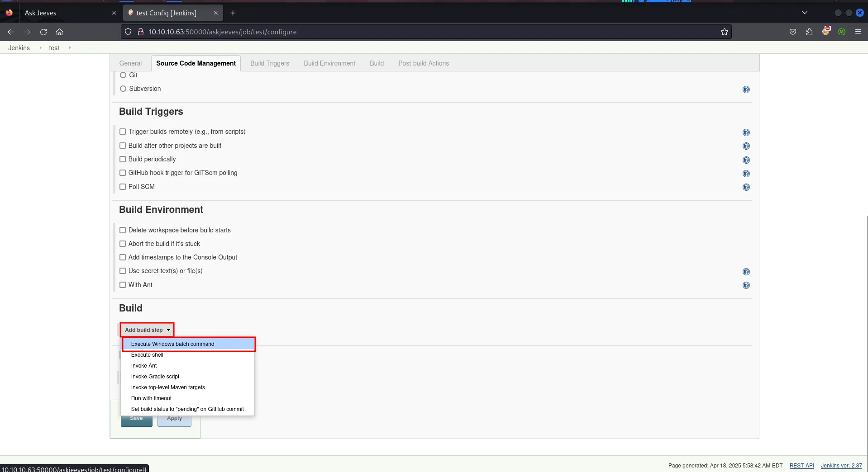Choose Execute Windows batch command
868x472 pixels.
point(188,344)
